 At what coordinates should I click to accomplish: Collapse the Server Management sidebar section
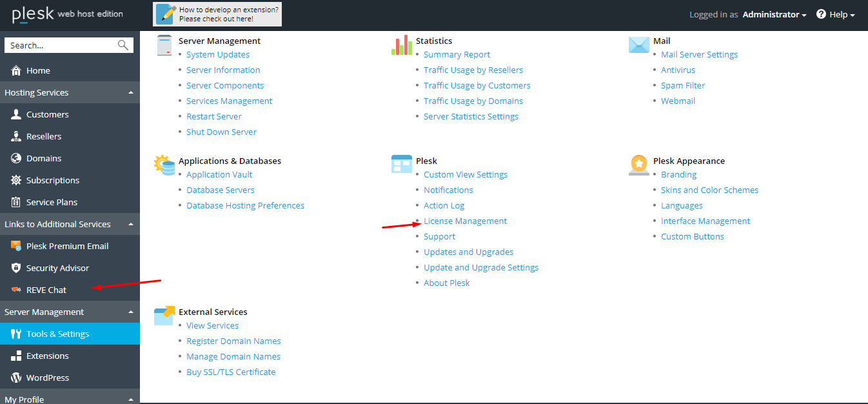pos(131,312)
